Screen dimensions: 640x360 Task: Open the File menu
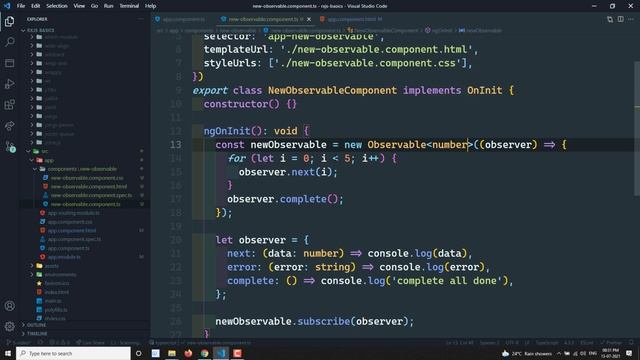21,6
